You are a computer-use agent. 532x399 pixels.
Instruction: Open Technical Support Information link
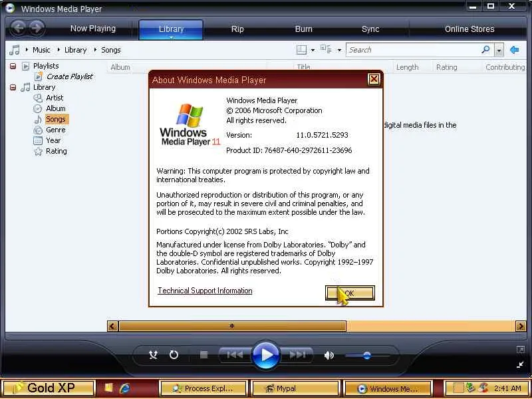click(205, 291)
